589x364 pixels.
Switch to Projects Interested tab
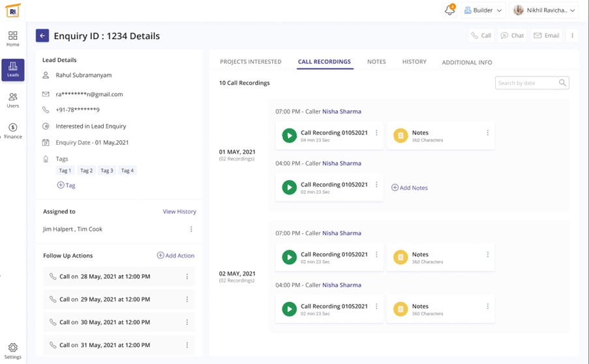point(250,62)
